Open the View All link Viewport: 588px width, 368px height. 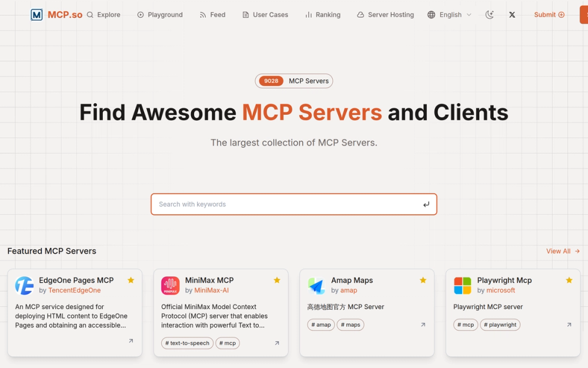[563, 251]
